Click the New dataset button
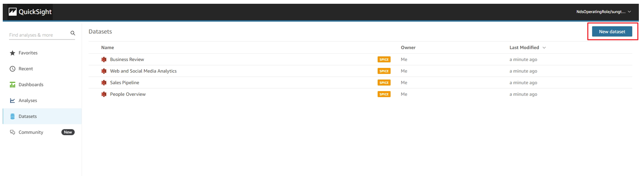This screenshot has width=644, height=176. [612, 32]
